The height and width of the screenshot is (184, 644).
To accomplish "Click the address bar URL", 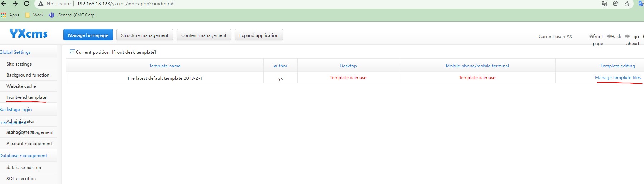I will (125, 4).
